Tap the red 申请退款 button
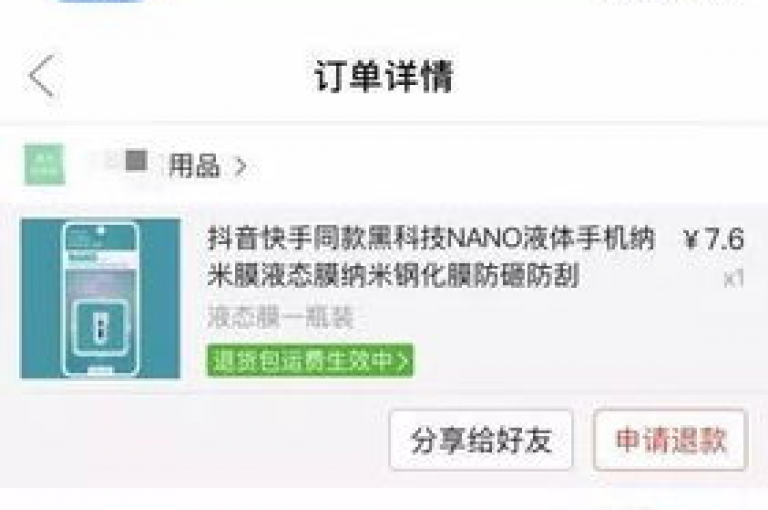Viewport: 768px width, 510px height. point(670,440)
